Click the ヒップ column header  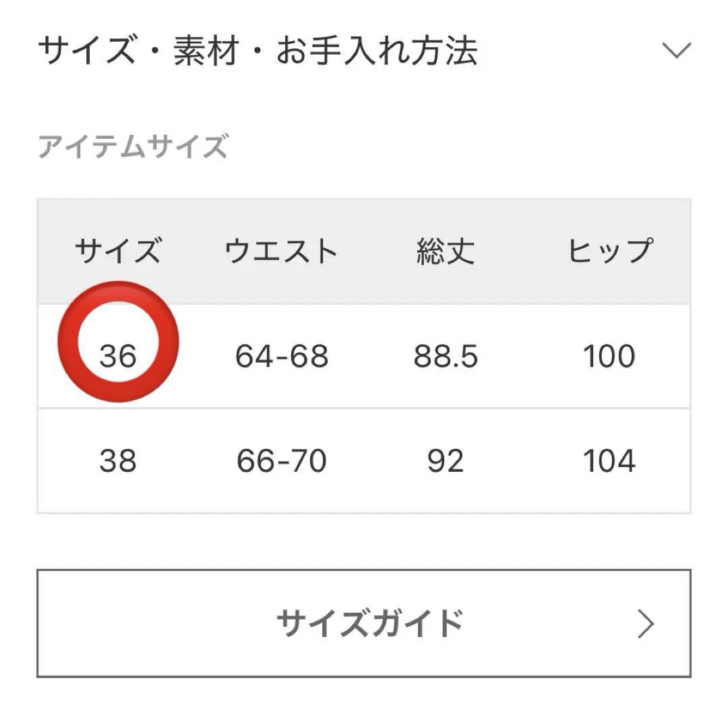point(610,250)
